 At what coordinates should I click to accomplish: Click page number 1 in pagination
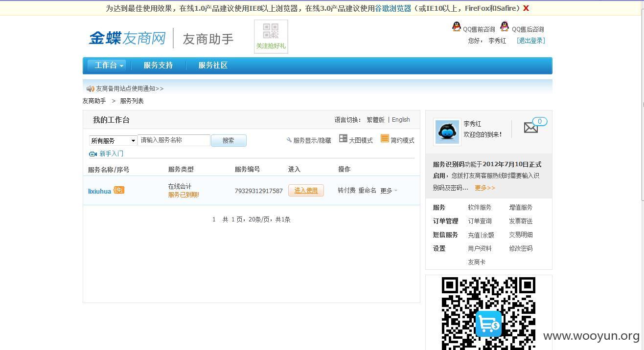click(214, 219)
